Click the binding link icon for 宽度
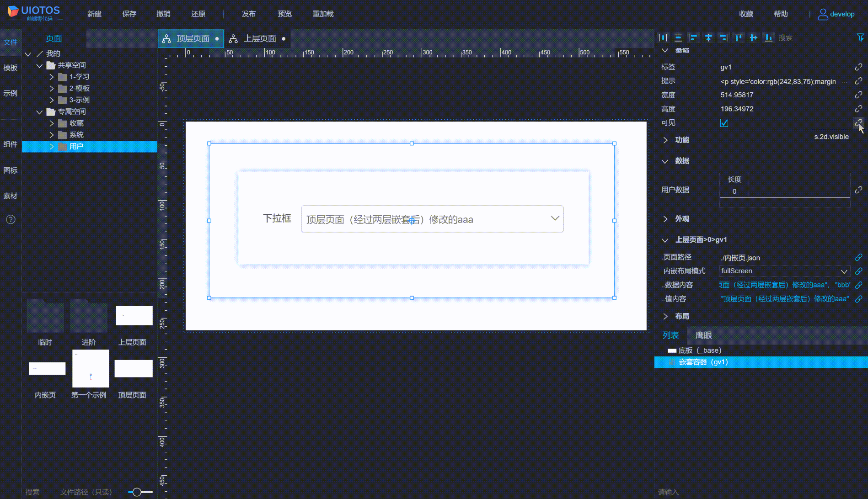The image size is (868, 499). tap(858, 95)
